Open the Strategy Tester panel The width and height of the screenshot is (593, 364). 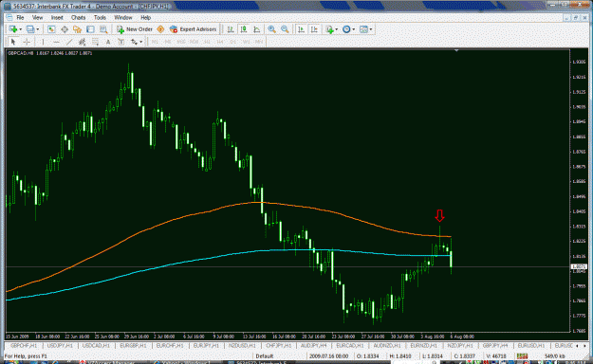click(103, 29)
